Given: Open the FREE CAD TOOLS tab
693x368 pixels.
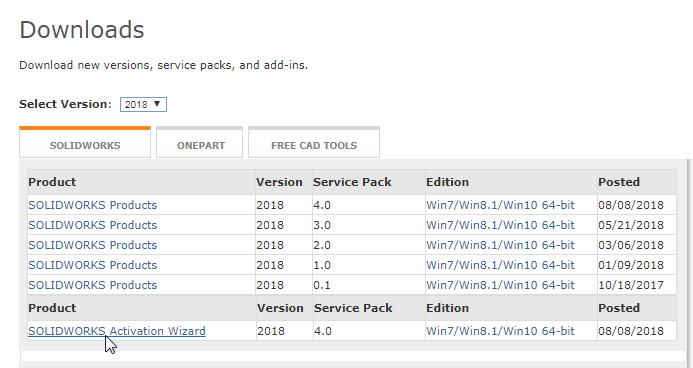Looking at the screenshot, I should point(314,142).
